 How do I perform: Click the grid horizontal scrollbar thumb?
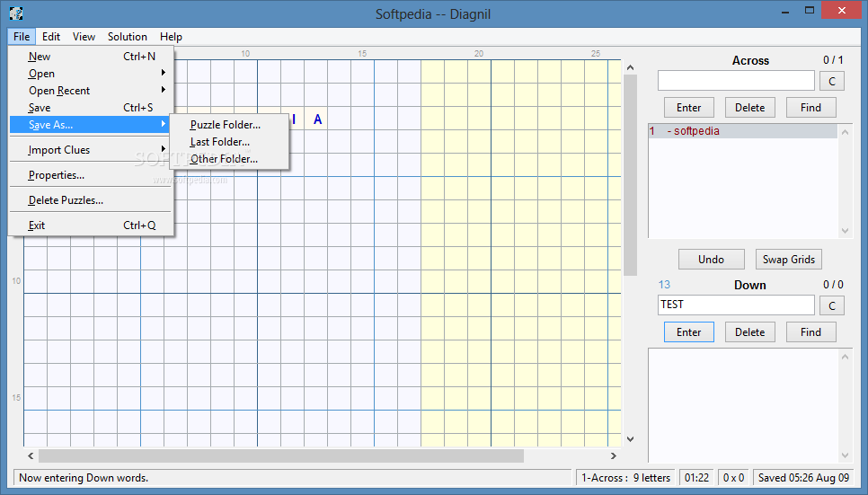click(x=281, y=455)
